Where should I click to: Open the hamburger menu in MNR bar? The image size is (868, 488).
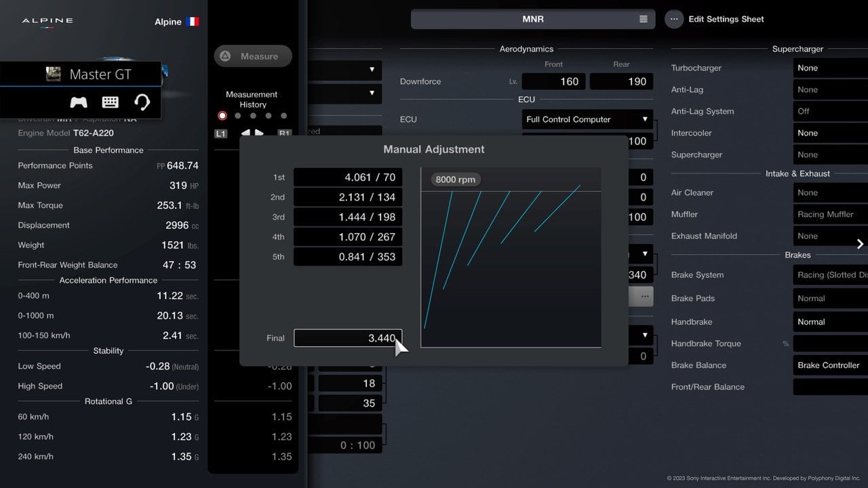tap(644, 19)
